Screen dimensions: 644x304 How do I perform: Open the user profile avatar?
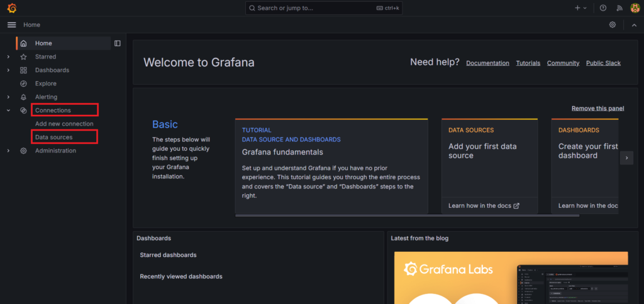635,8
